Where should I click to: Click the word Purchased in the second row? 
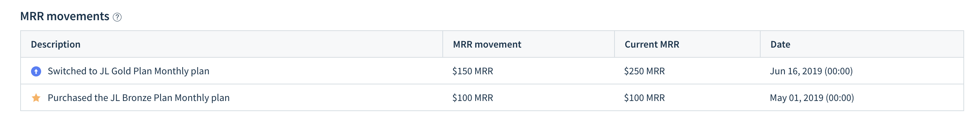[70, 98]
